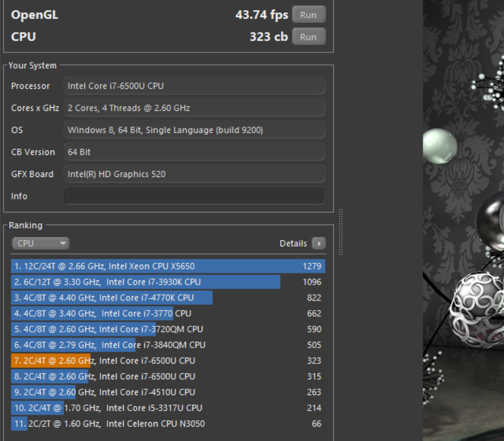Run the CPU benchmark

point(309,37)
